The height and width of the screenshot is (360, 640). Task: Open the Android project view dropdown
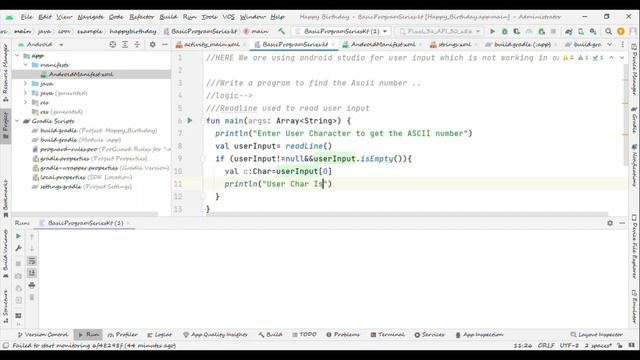(x=41, y=44)
